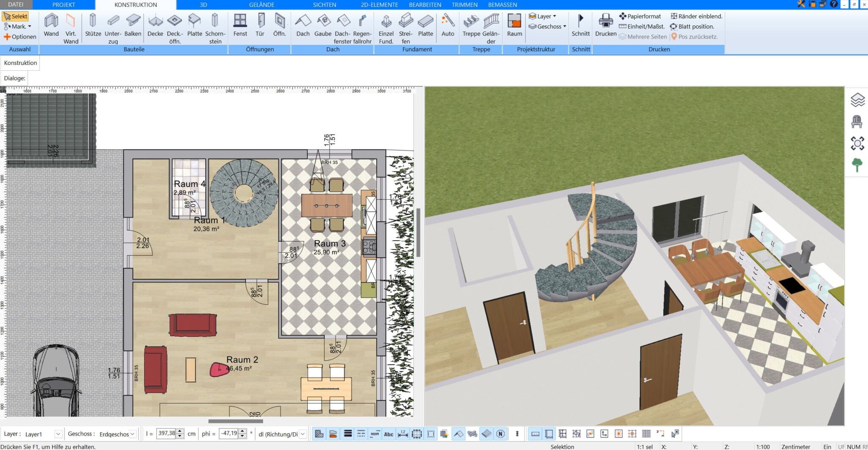Switch to the GELÄNDE ribbon tab
The image size is (868, 450).
262,5
